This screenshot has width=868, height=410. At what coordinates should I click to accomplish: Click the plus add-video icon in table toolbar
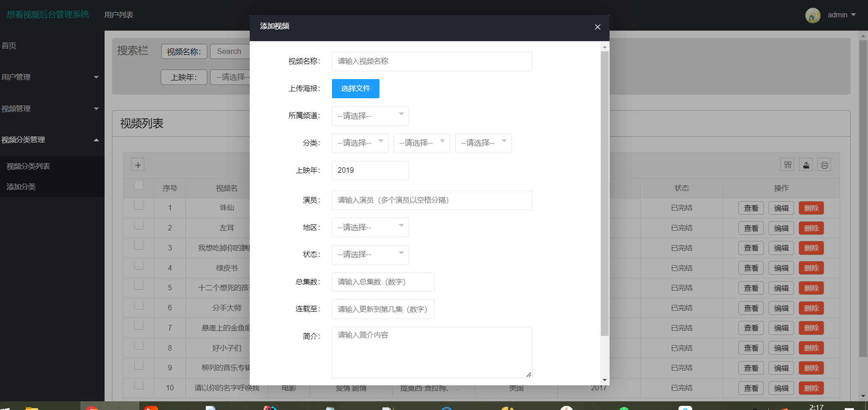pos(138,165)
